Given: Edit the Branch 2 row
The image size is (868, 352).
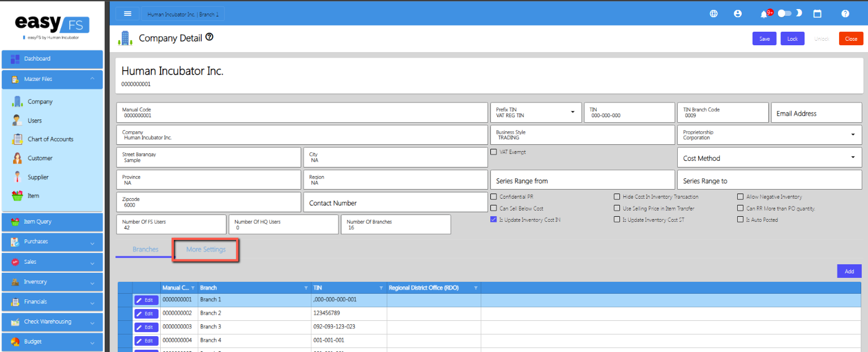Looking at the screenshot, I should click(146, 314).
